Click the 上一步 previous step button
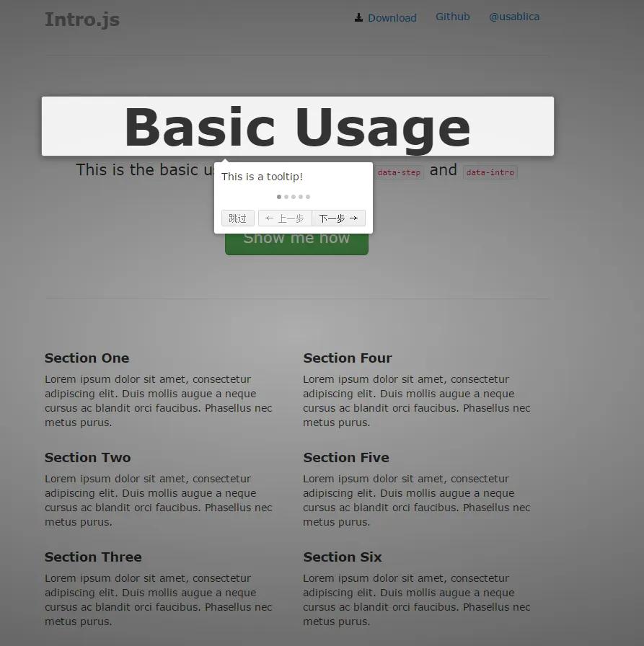This screenshot has height=646, width=644. pos(285,218)
